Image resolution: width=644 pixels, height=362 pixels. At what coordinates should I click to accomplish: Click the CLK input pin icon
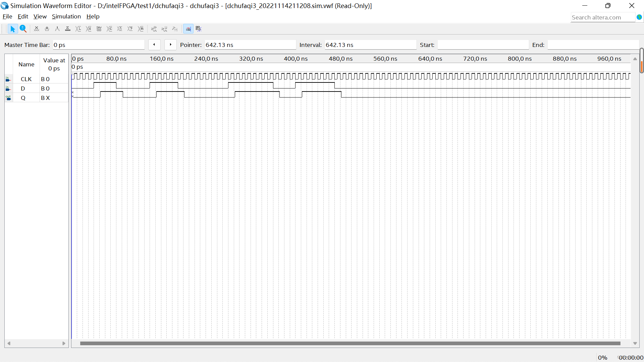[8, 79]
